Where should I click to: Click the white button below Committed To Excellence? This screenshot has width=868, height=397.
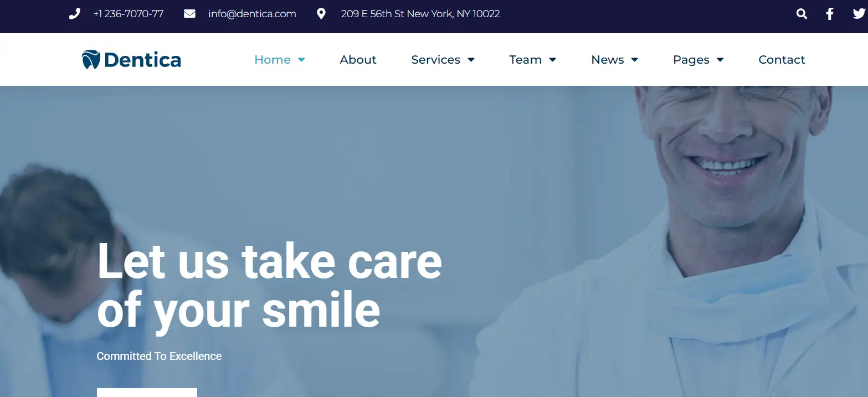coord(147,393)
